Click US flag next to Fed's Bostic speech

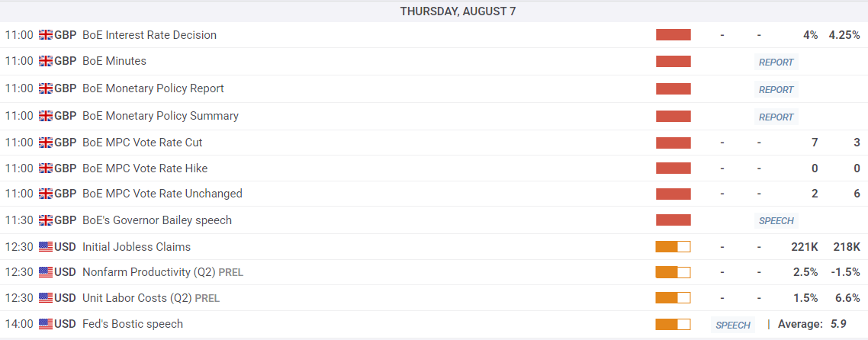point(45,324)
